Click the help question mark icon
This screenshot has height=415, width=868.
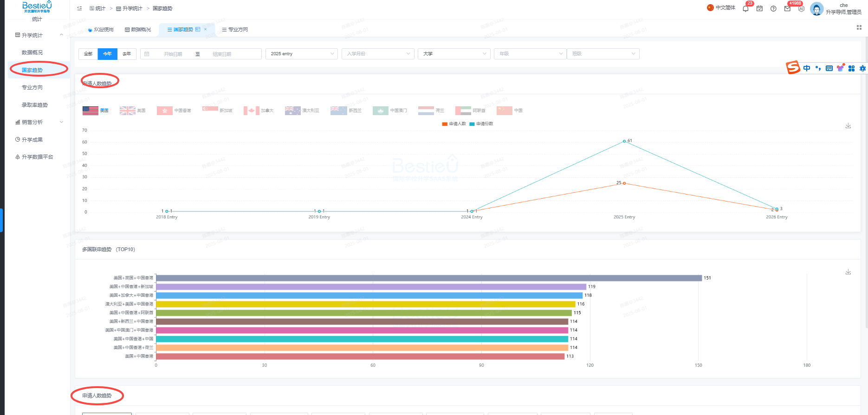point(773,9)
